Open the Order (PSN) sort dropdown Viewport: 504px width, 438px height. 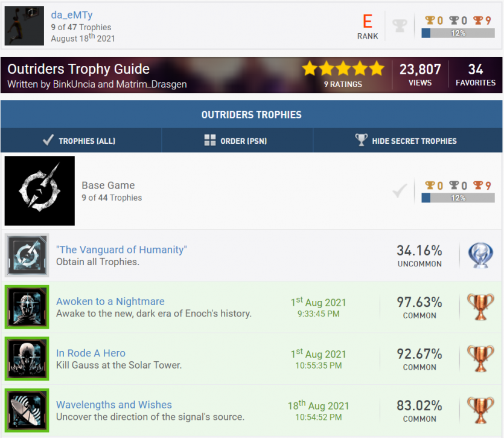pyautogui.click(x=236, y=141)
